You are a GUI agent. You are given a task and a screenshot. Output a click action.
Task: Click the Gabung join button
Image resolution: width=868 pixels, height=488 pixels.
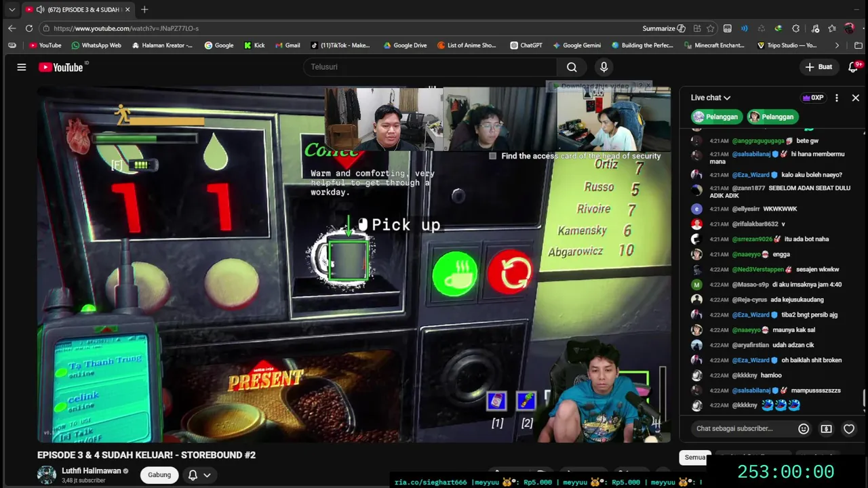[x=159, y=474]
